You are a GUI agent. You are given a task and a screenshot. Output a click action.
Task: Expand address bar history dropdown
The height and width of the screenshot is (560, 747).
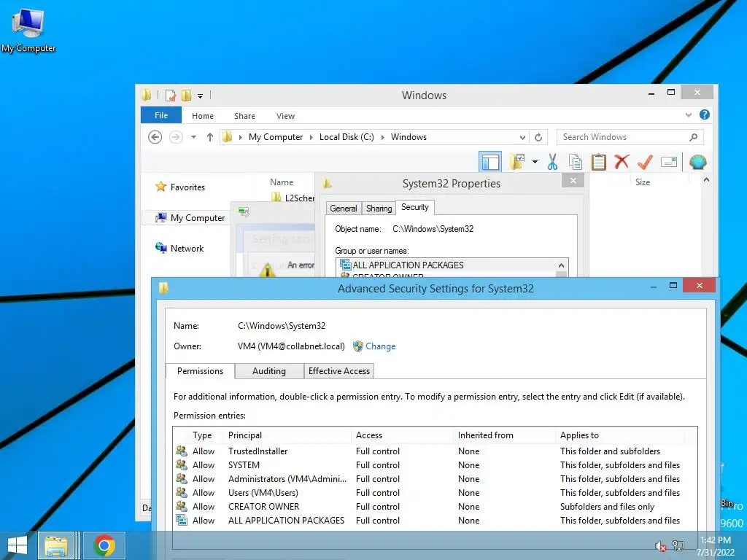coord(522,138)
